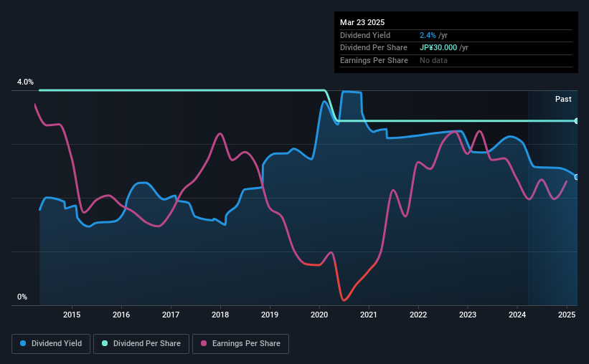Click the 2021 x-axis label
Image resolution: width=589 pixels, height=364 pixels.
coord(369,315)
